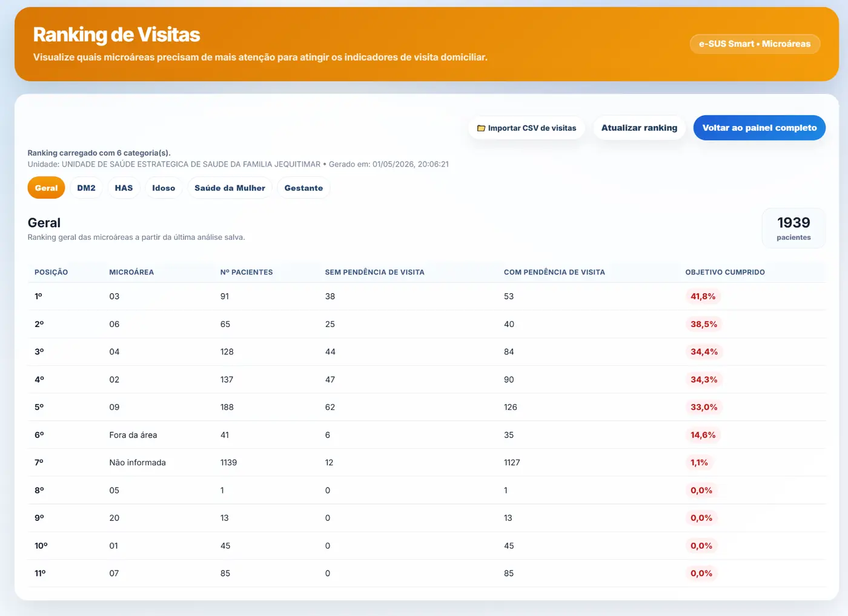Click the unit name and generation date line

coord(238,164)
